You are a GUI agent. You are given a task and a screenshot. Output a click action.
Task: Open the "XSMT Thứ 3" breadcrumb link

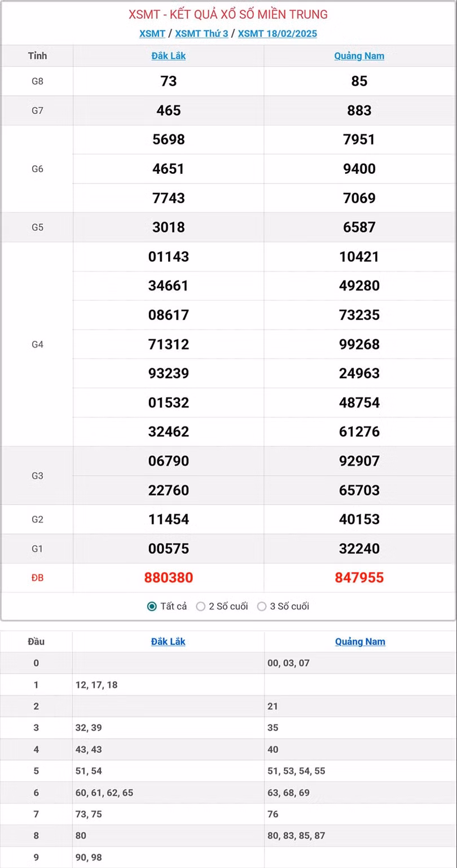tap(201, 33)
